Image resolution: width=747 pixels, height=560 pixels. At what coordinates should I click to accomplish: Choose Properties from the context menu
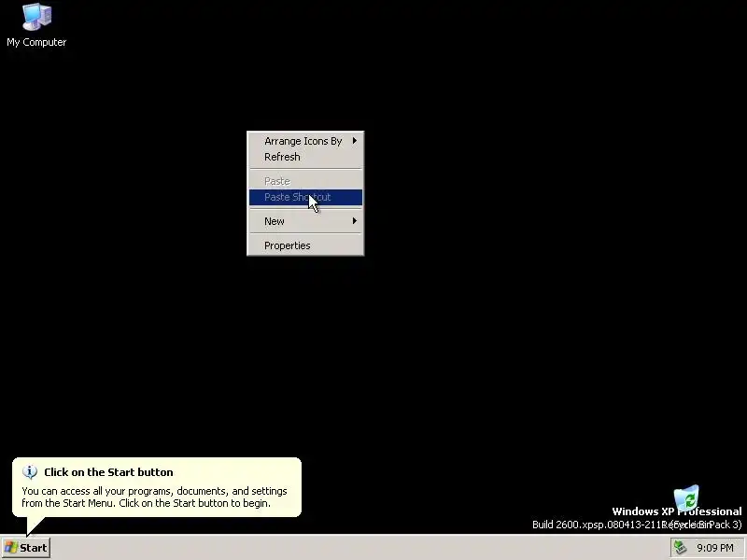[305, 245]
